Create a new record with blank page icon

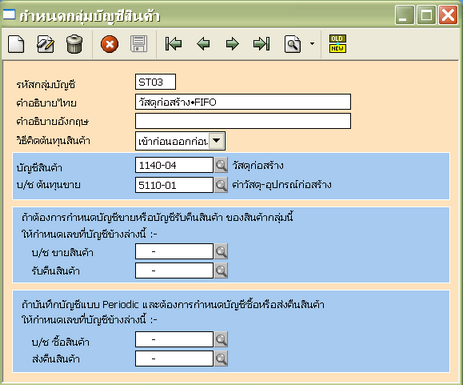[x=16, y=44]
